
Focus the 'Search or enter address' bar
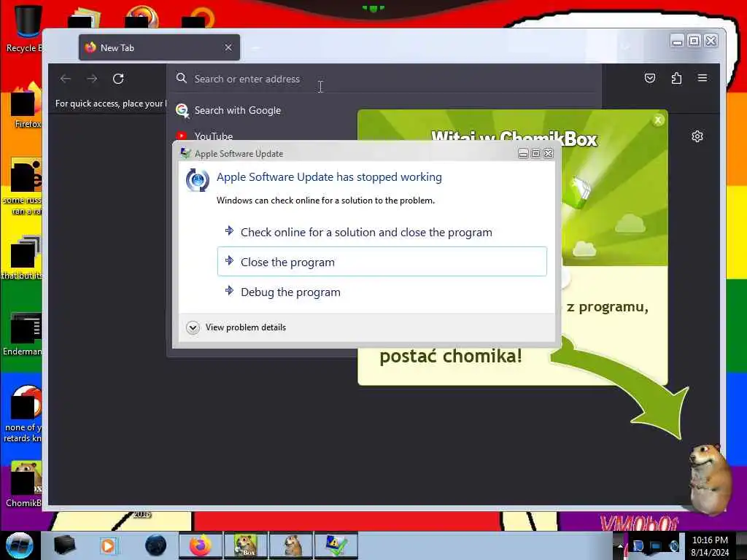pyautogui.click(x=384, y=79)
